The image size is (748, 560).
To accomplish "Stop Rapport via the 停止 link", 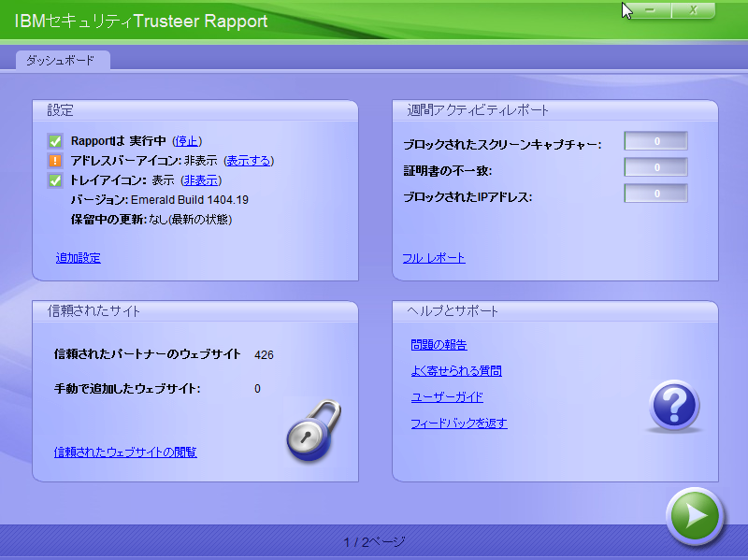I will click(x=186, y=141).
